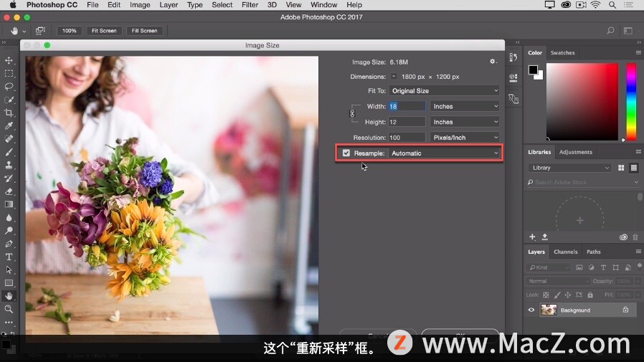Click the 100% zoom button
Screen dimensions: 644x362
69,31
